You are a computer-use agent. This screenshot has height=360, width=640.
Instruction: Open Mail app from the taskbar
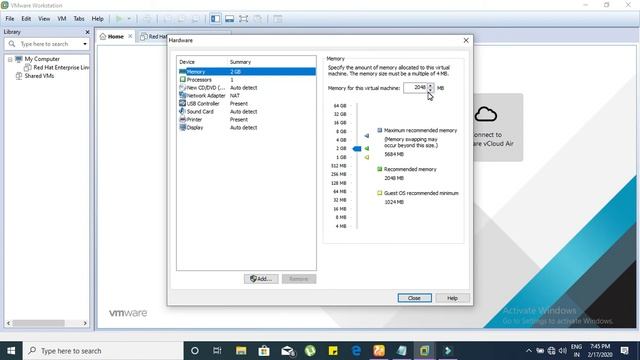click(287, 351)
